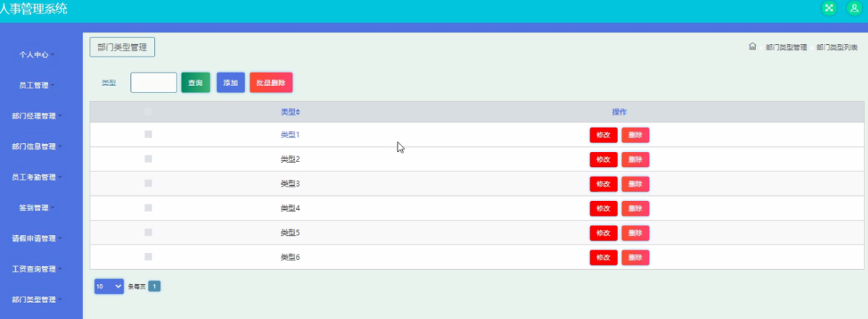Click 修改 for 类型3 row
Viewport: 868px width, 319px height.
click(603, 184)
